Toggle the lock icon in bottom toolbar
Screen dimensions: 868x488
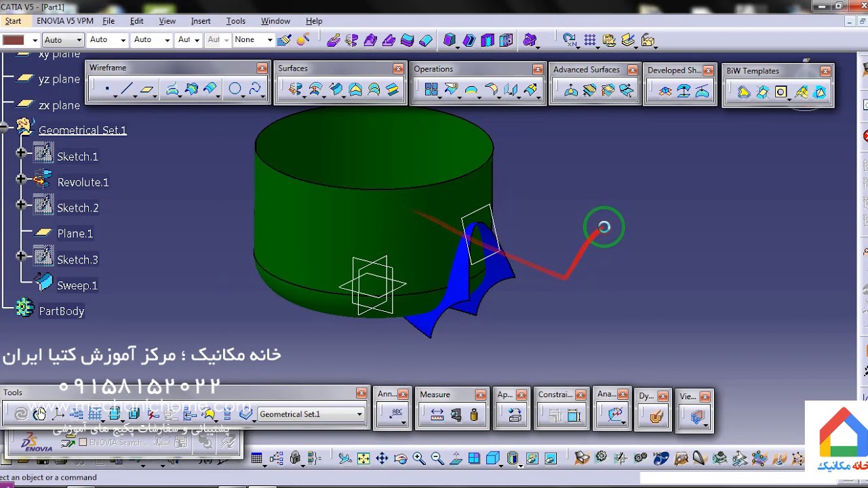[295, 459]
